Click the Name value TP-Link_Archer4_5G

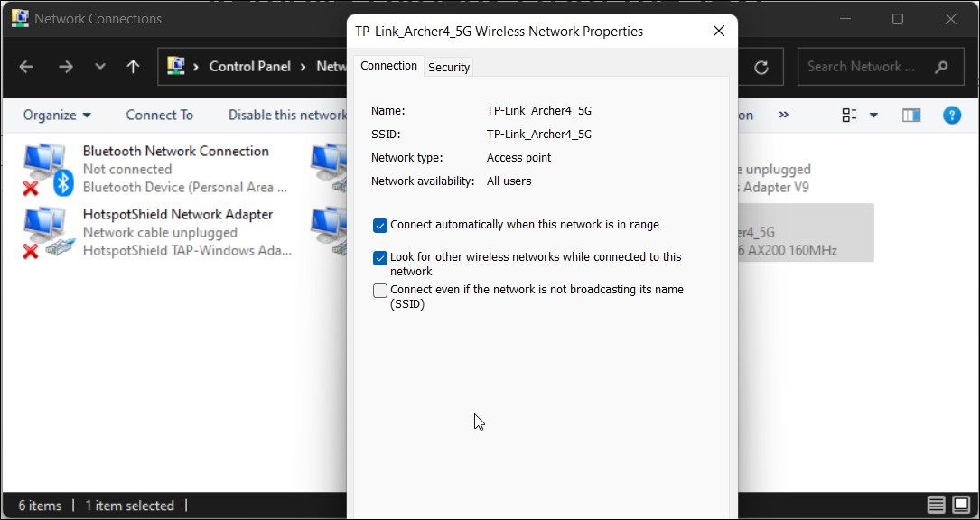[538, 111]
